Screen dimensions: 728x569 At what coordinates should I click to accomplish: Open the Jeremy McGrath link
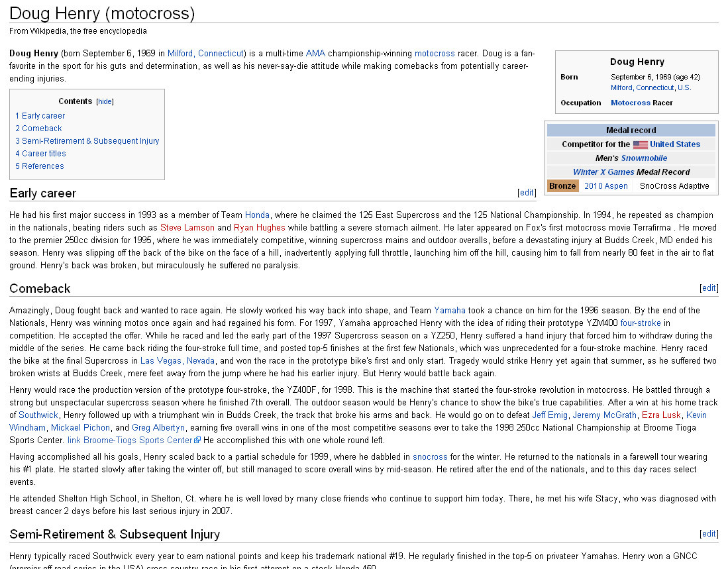click(605, 415)
